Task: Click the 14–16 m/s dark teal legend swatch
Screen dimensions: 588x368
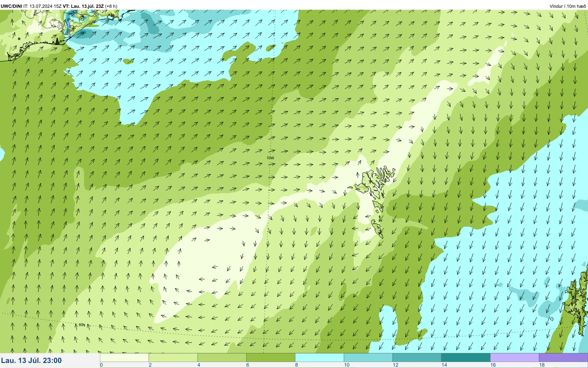Action: tap(465, 357)
